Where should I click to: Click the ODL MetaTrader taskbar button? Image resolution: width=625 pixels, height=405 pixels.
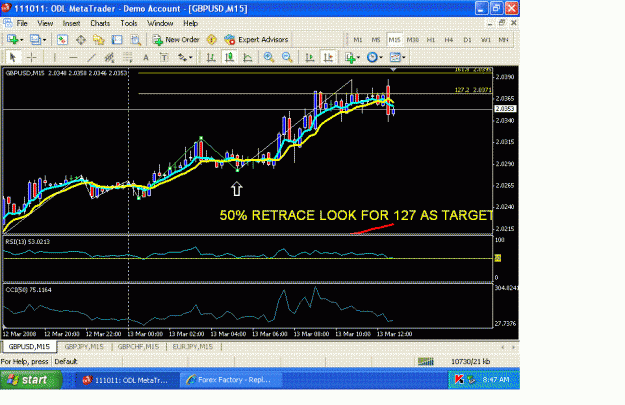tap(127, 380)
